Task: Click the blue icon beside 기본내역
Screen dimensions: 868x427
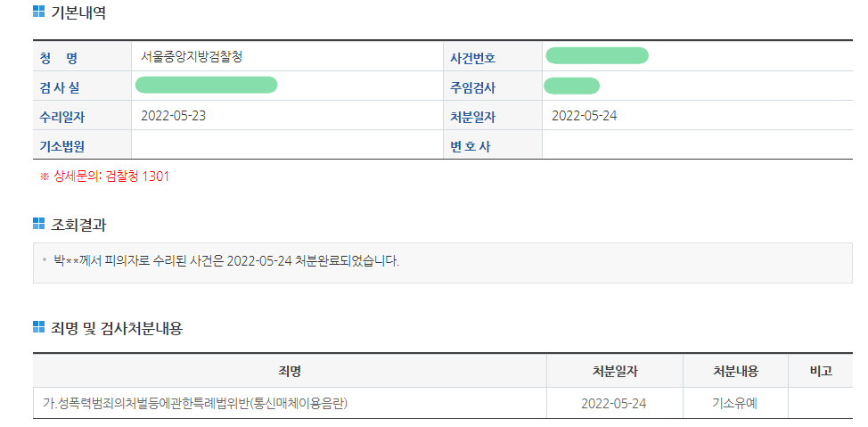Action: point(38,12)
